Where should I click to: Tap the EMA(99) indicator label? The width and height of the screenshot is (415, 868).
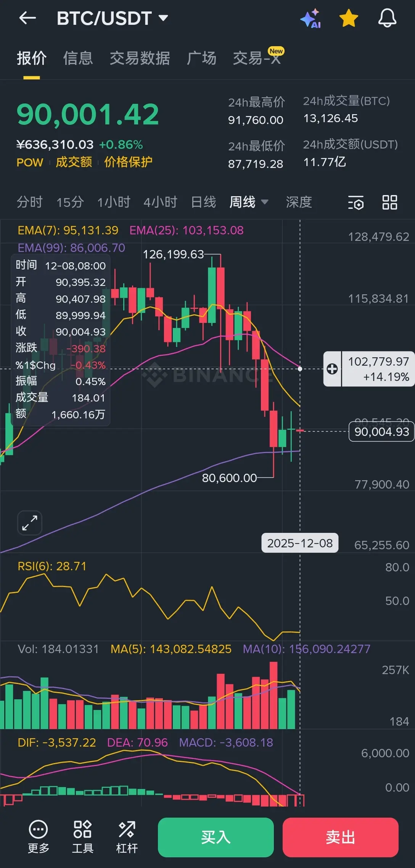click(71, 248)
